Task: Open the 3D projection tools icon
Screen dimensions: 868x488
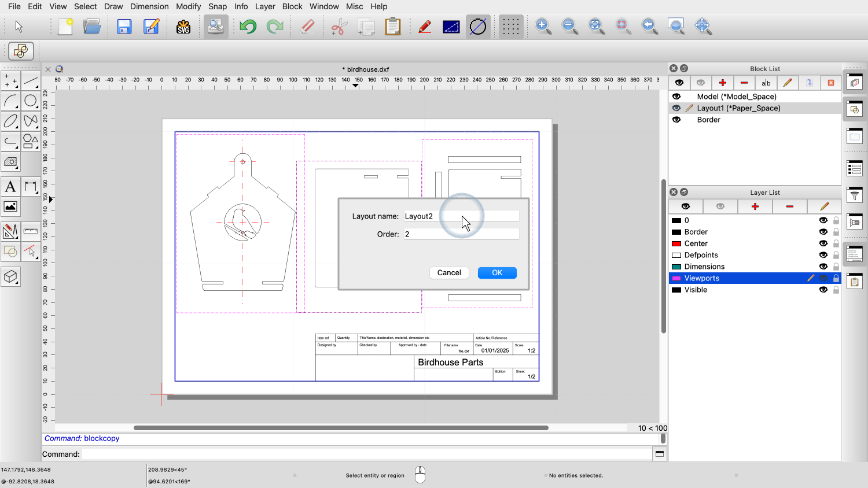Action: point(10,277)
